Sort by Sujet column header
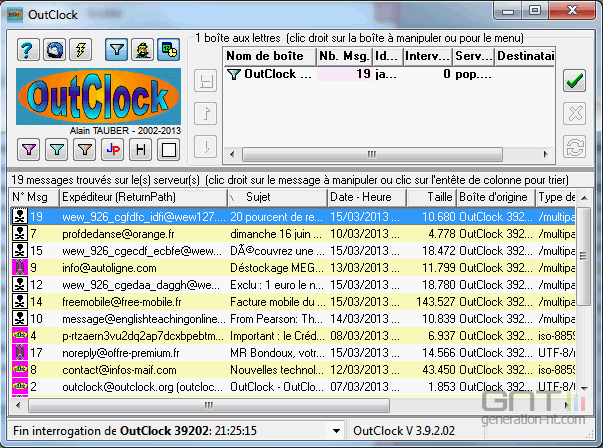Screen dimensions: 603x448 click(277, 197)
